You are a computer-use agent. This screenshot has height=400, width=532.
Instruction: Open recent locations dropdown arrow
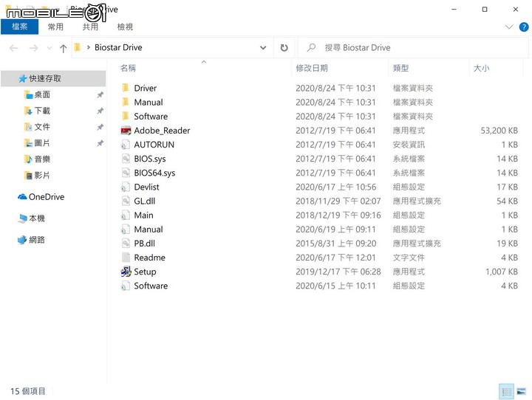pyautogui.click(x=50, y=48)
